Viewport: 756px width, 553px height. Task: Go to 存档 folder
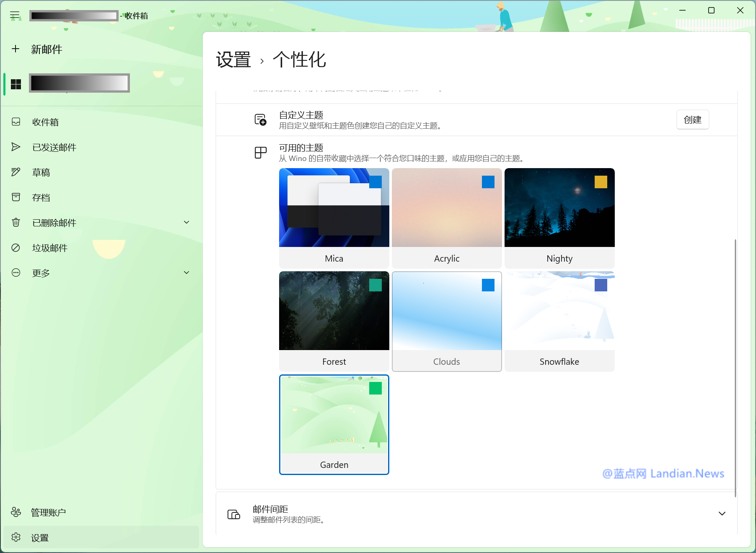pos(41,197)
